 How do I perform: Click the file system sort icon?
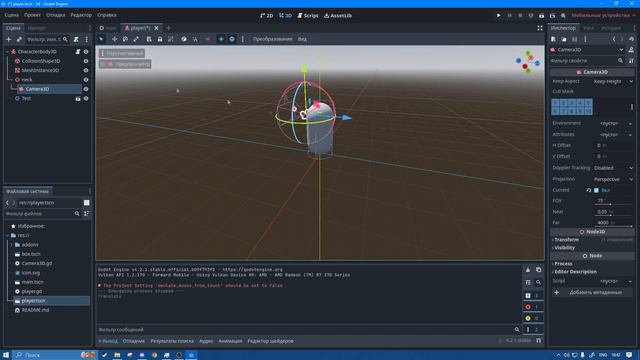click(x=87, y=213)
